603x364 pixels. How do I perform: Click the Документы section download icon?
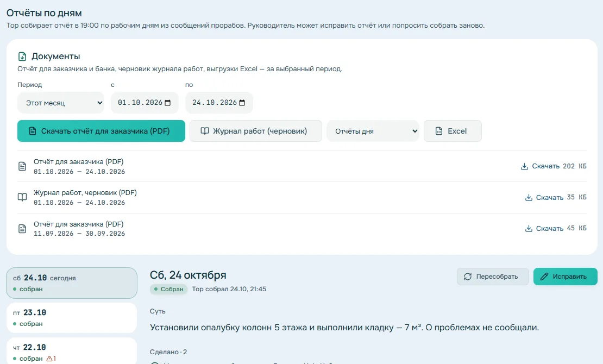click(22, 57)
